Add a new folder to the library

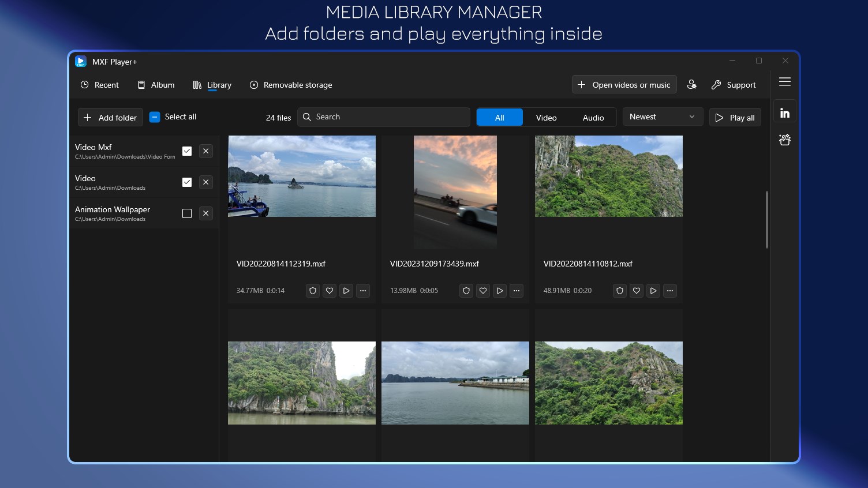[110, 117]
